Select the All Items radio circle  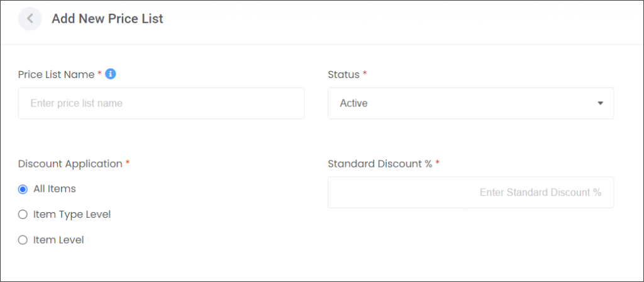tap(23, 189)
